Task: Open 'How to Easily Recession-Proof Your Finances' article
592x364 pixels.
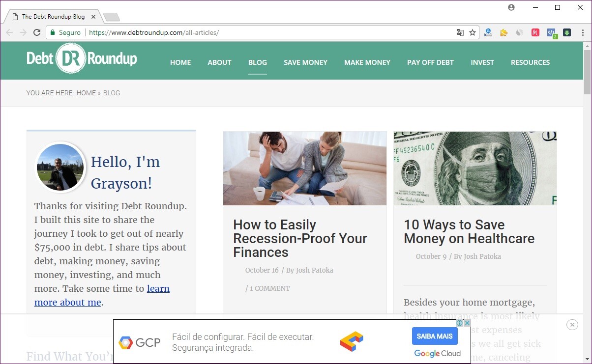Action: coord(300,238)
